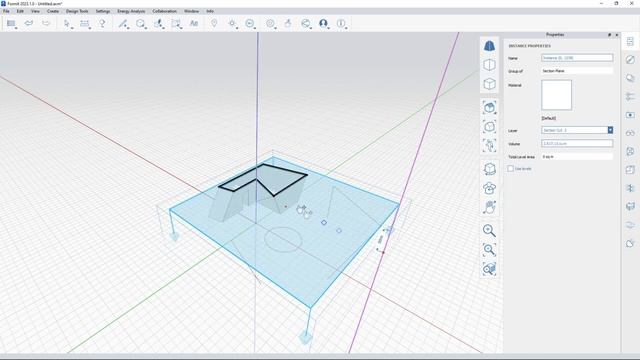Open the Materials palette icon
This screenshot has height=360, width=640.
click(630, 60)
